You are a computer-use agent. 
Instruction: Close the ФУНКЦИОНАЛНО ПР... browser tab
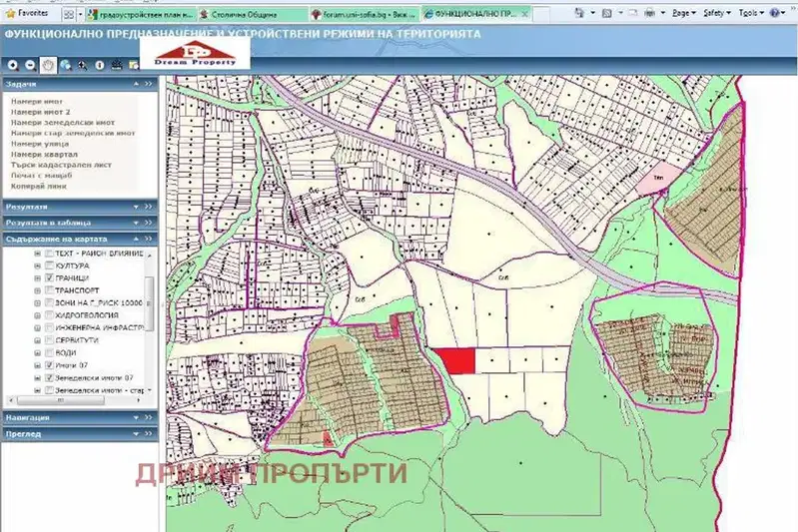(x=524, y=14)
